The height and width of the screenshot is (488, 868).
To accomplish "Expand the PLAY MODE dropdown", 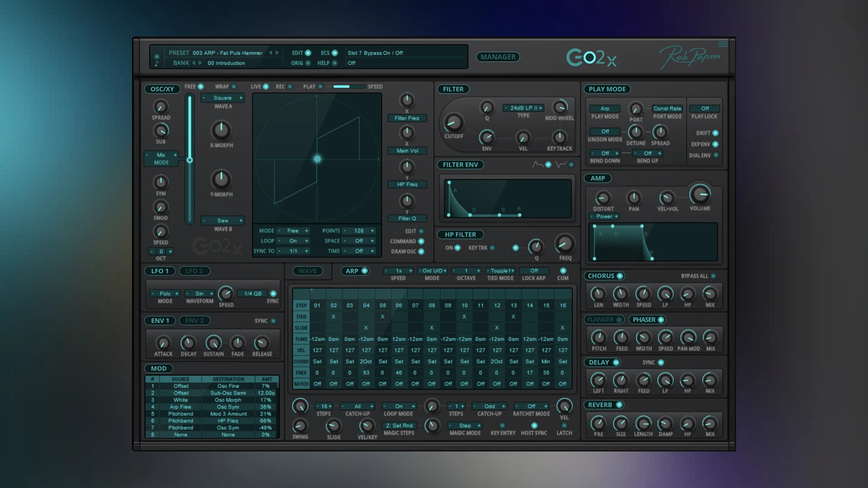I will (604, 108).
